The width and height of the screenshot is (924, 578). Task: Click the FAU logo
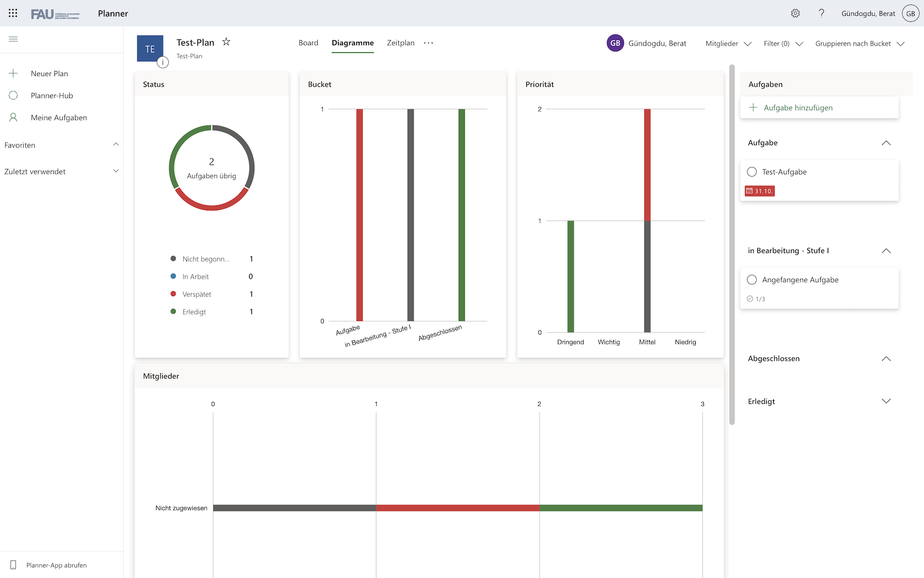tap(55, 14)
